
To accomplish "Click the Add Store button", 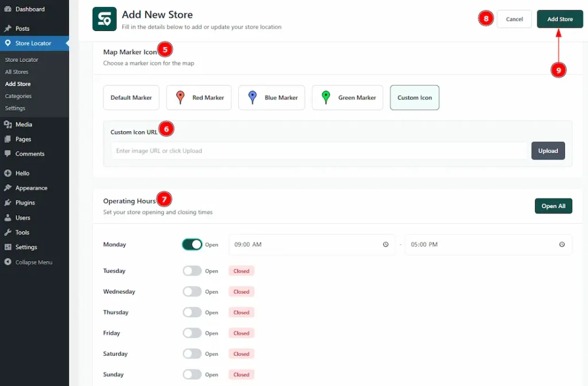I will click(559, 18).
